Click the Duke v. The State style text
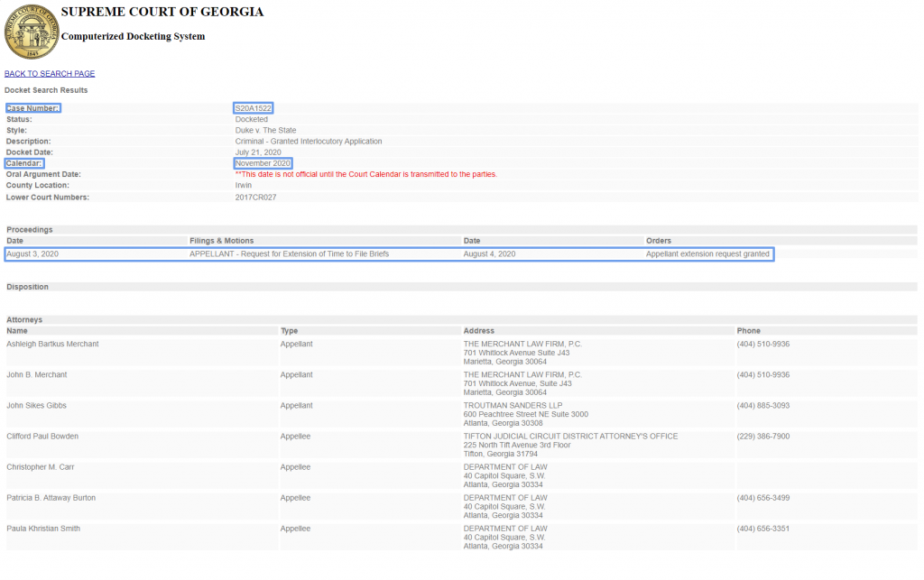Screen dimensions: 924x580 265,131
